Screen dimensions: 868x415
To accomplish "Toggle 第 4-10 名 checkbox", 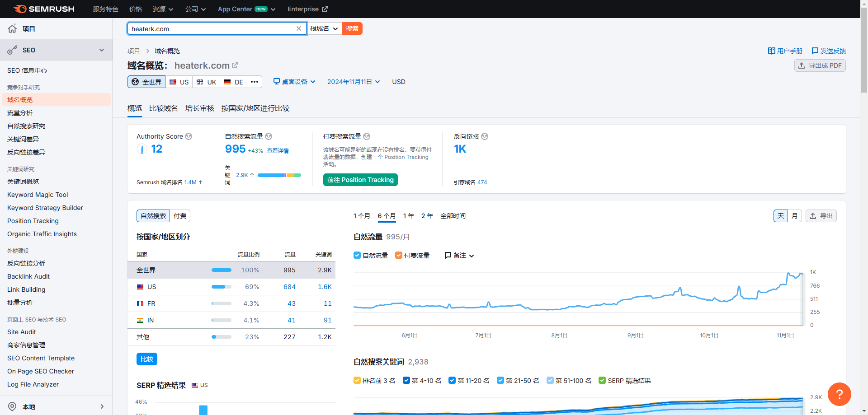I will coord(406,380).
